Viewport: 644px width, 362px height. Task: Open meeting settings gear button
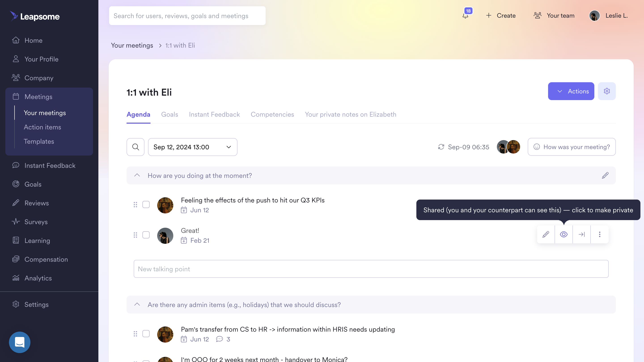pos(607,91)
